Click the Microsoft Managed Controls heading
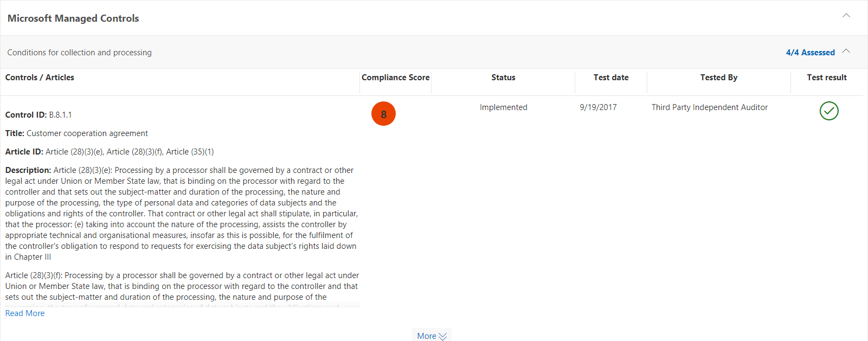 [x=73, y=18]
